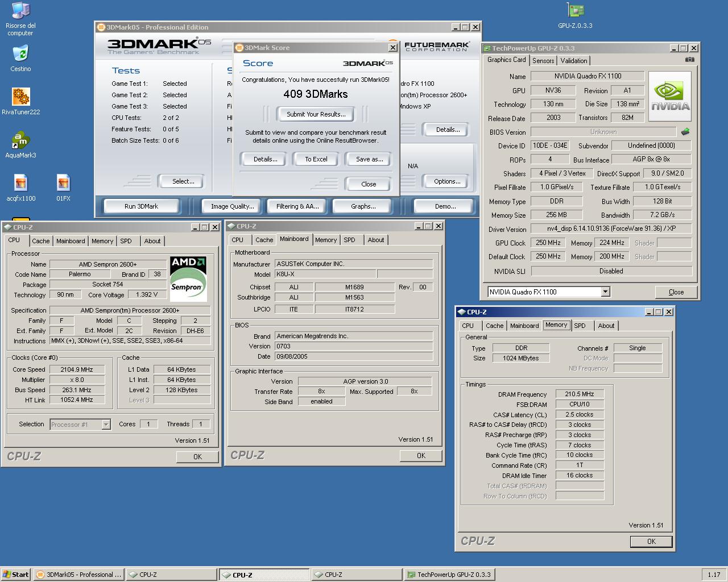This screenshot has width=728, height=582.
Task: Open CPU tab in CPU-Z memory window
Action: pos(468,326)
